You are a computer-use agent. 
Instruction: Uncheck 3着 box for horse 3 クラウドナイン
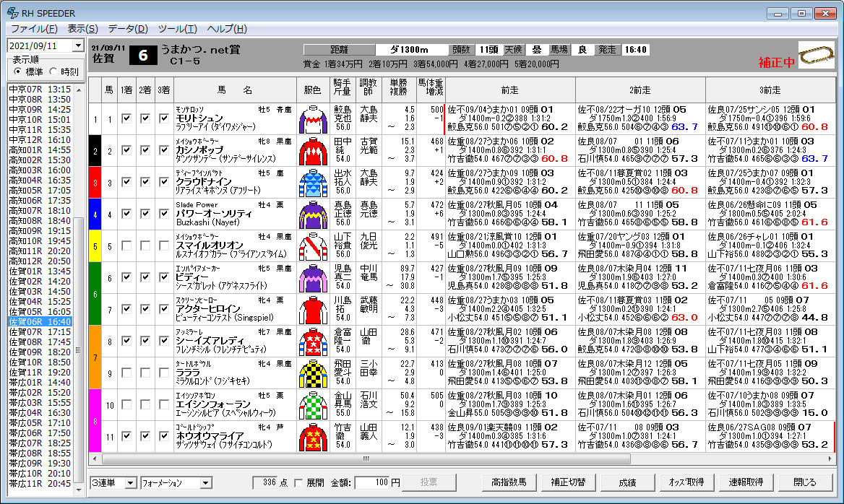coord(163,182)
